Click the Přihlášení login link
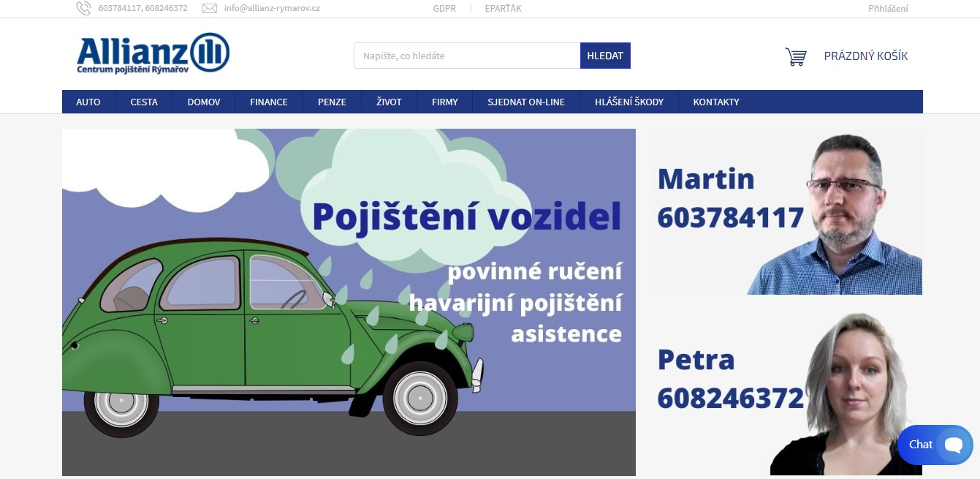Viewport: 980px width, 479px height. point(888,9)
